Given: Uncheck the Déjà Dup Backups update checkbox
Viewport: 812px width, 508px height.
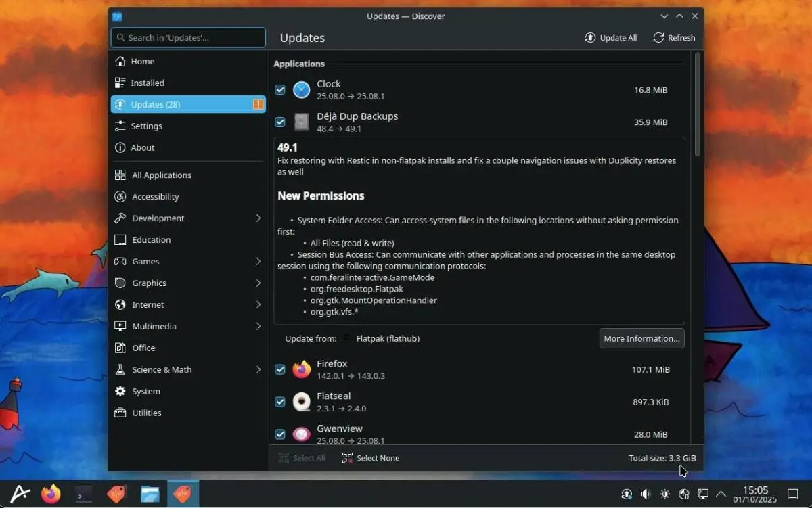Looking at the screenshot, I should click(x=280, y=122).
